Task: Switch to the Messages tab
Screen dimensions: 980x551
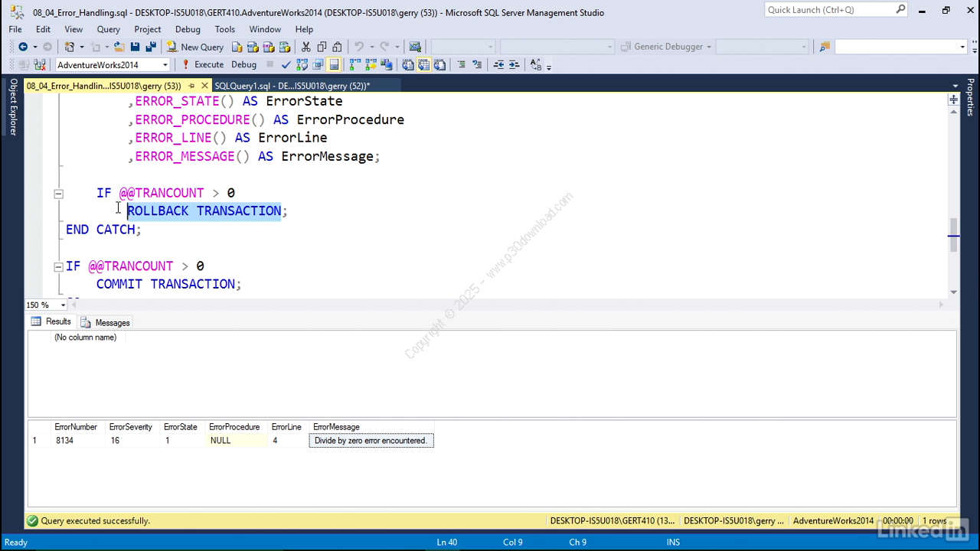Action: pos(106,322)
